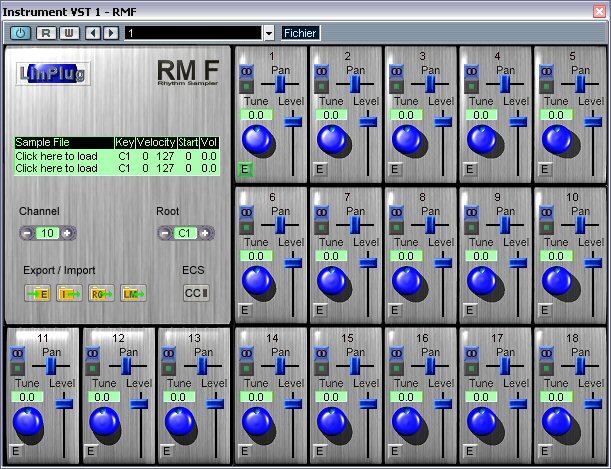This screenshot has height=469, width=611.
Task: Select the E edit button on pad 8
Action: pyautogui.click(x=395, y=310)
